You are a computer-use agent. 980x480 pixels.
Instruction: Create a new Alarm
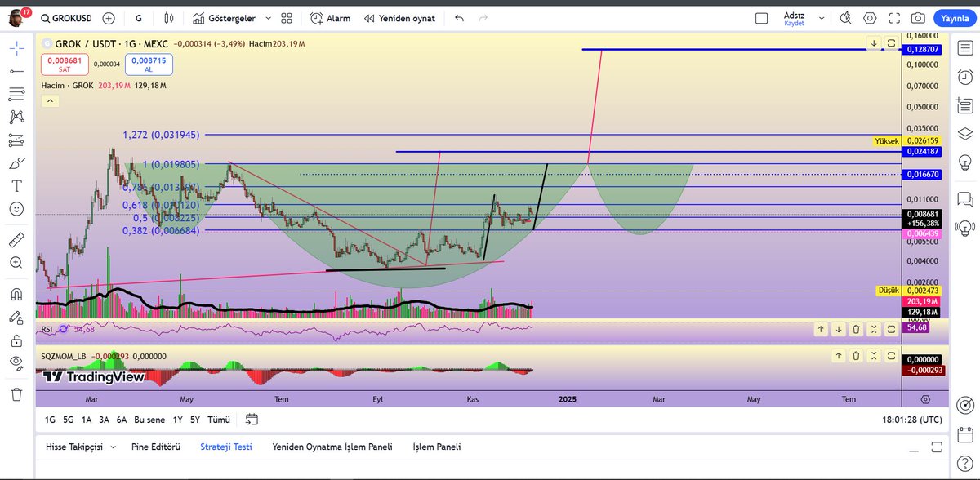(x=331, y=18)
